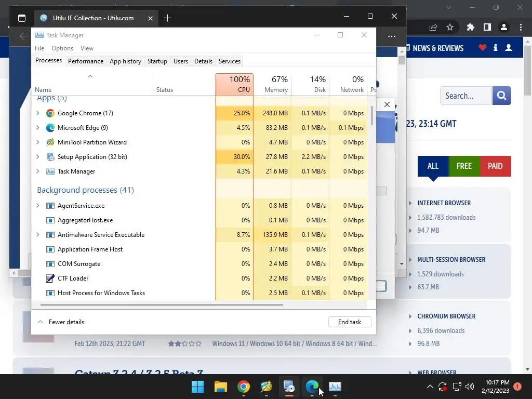Click the red heart icon on website header
This screenshot has width=532, height=399.
[483, 47]
